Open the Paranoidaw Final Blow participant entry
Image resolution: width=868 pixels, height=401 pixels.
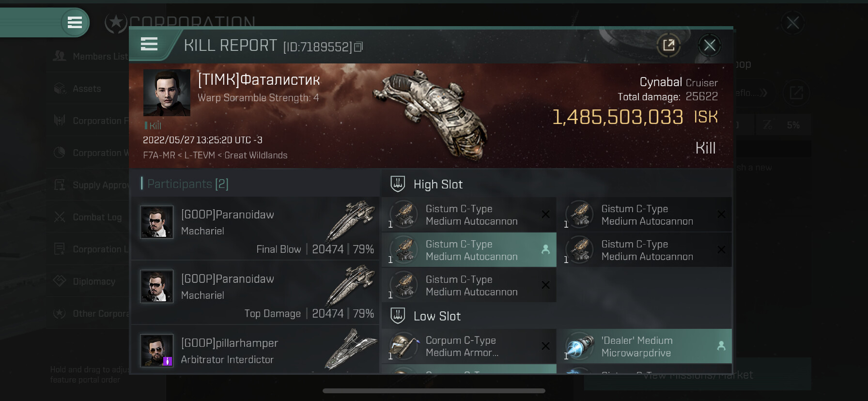(x=255, y=228)
